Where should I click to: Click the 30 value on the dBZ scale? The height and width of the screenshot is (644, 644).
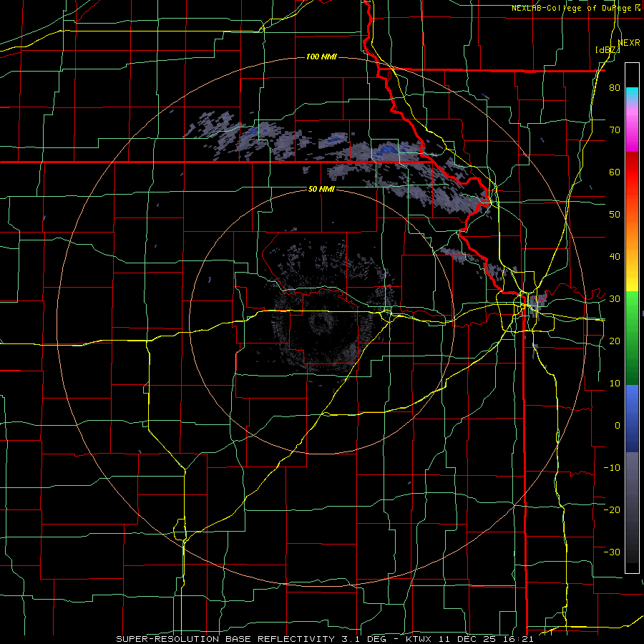tap(615, 298)
